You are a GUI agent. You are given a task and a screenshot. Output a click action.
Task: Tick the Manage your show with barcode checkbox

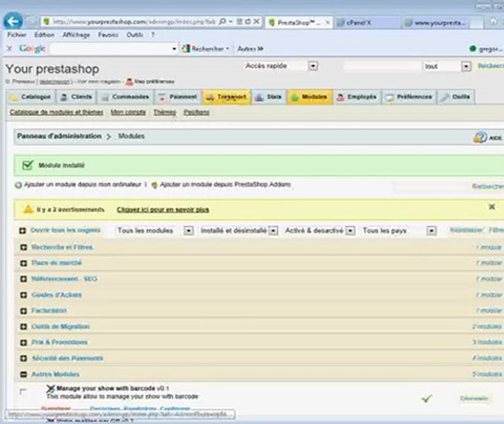click(23, 392)
